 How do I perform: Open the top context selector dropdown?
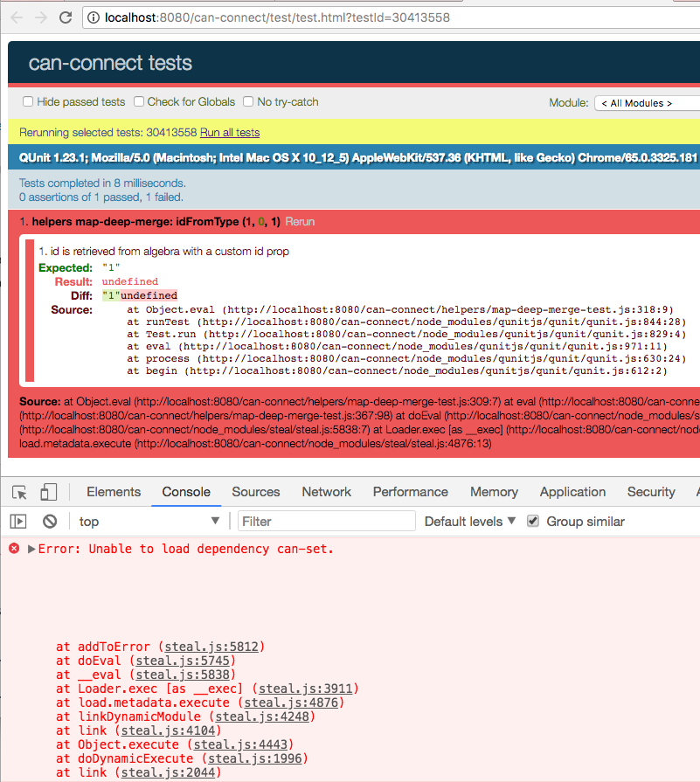pyautogui.click(x=149, y=522)
